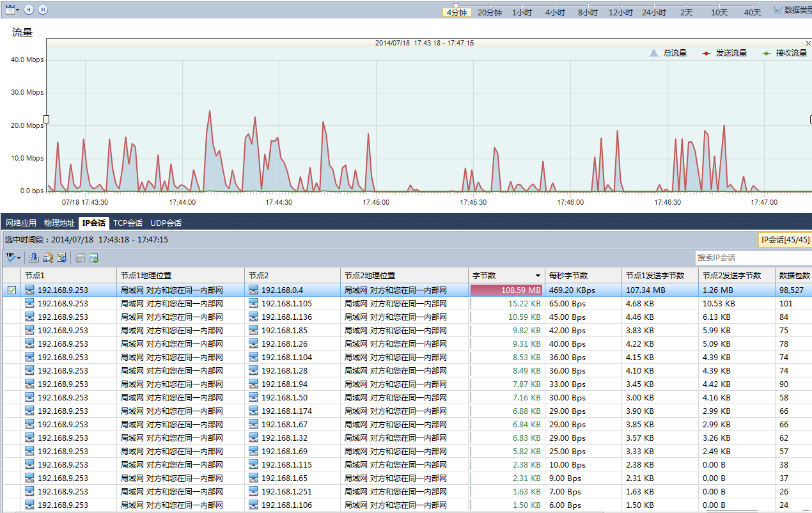Click the 数据类型 chart icon
812x513 pixels.
(x=777, y=10)
